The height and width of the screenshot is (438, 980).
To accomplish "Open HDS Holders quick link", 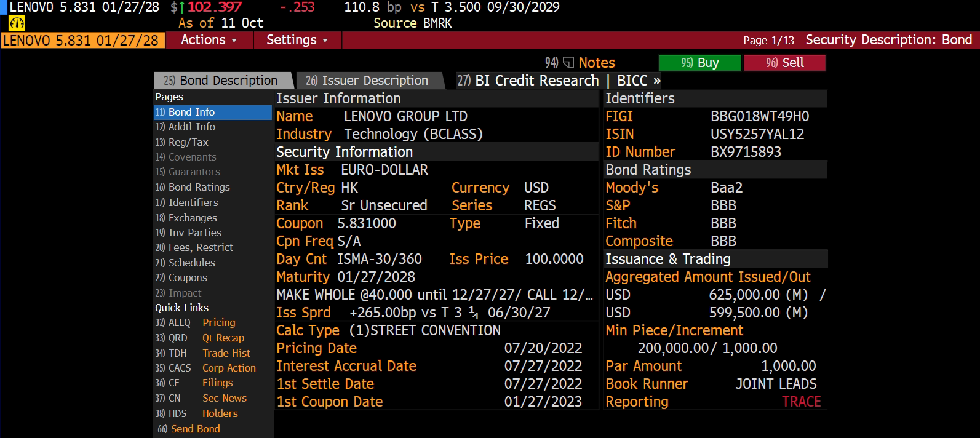I will pyautogui.click(x=212, y=413).
